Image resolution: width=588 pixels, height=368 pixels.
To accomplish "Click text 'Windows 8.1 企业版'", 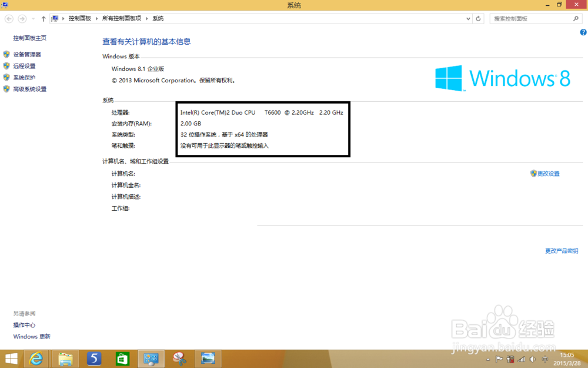I will (x=138, y=69).
